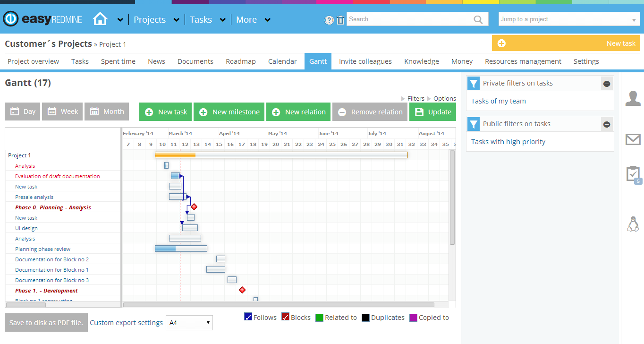Open the Resources management tab
The width and height of the screenshot is (644, 344).
[x=523, y=61]
